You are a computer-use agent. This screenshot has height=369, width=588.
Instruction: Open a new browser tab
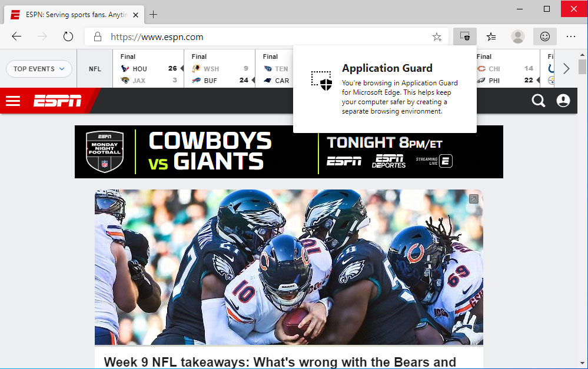[x=153, y=15]
